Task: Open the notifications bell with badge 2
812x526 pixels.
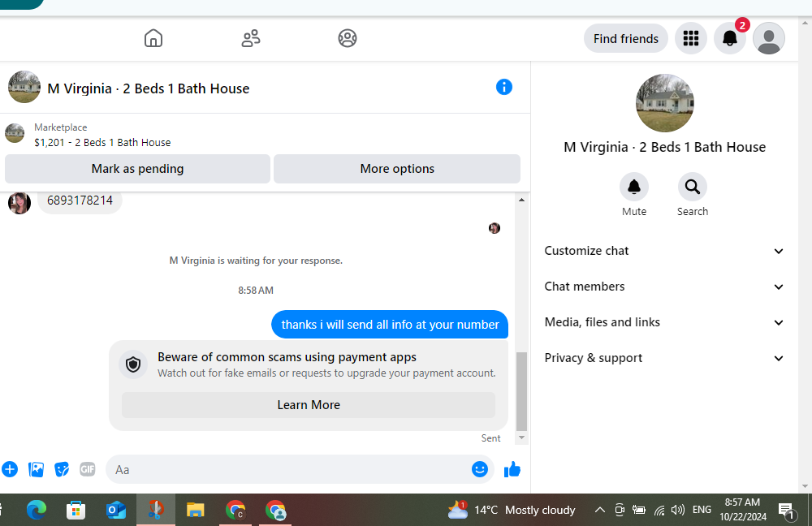Action: pos(730,38)
